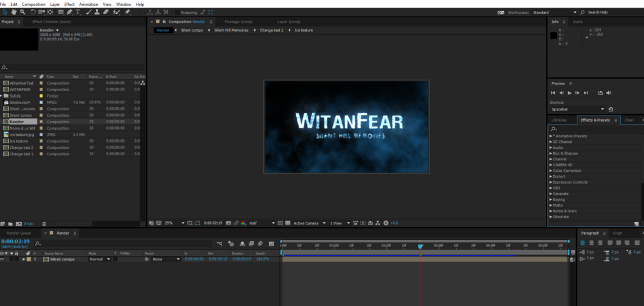Hide the Silent comps layer with eye
Viewport: 644px width, 306px height.
2,259
